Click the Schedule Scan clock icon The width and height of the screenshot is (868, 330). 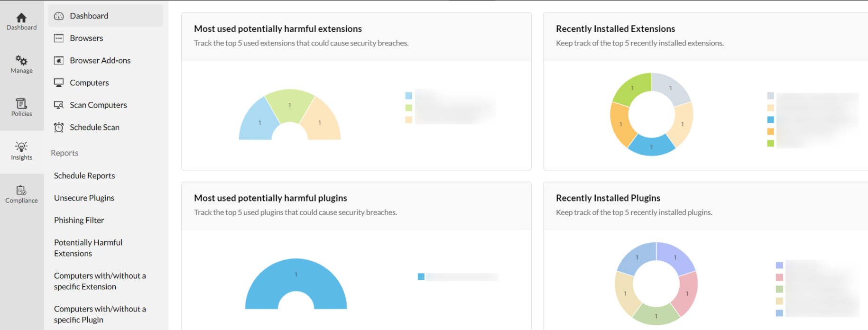[x=59, y=128]
